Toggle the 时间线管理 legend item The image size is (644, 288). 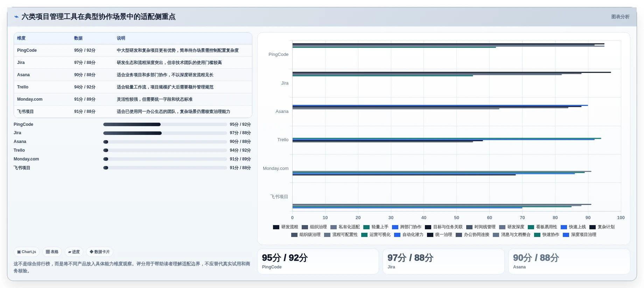(x=481, y=227)
